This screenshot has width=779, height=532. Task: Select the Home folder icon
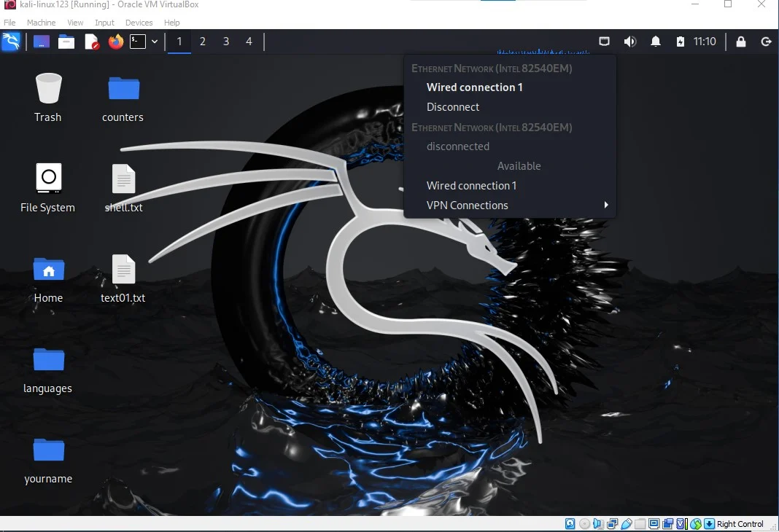(x=48, y=280)
